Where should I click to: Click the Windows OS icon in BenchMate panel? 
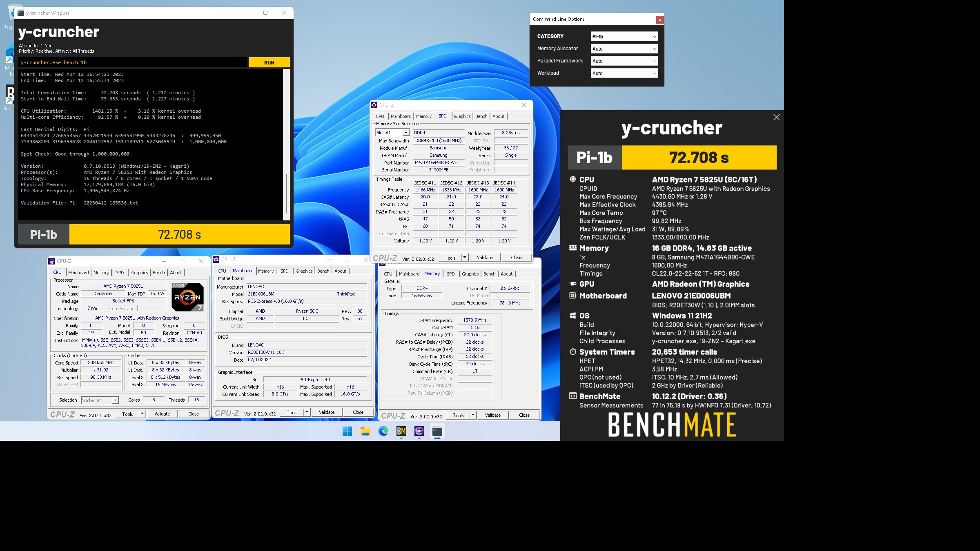click(572, 315)
